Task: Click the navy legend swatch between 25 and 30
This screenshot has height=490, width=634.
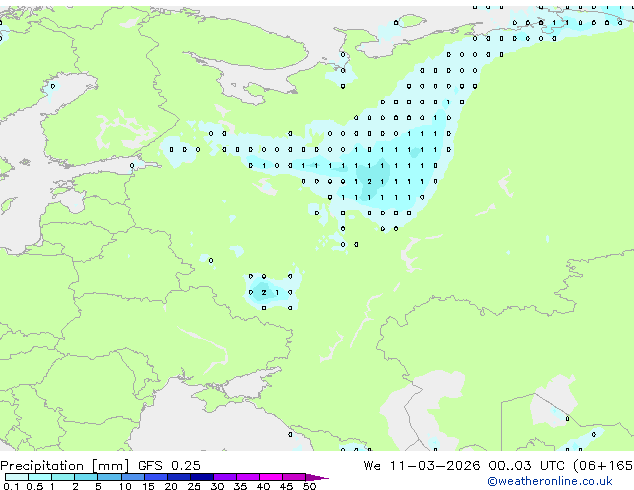Action: click(202, 477)
